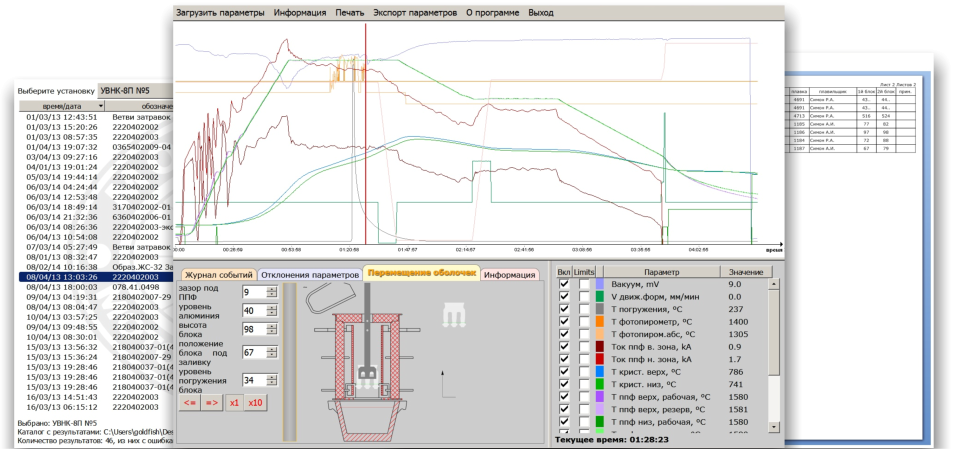Click the Т ппф верх, резерв parameter name
This screenshot has height=449, width=953.
pyautogui.click(x=658, y=410)
